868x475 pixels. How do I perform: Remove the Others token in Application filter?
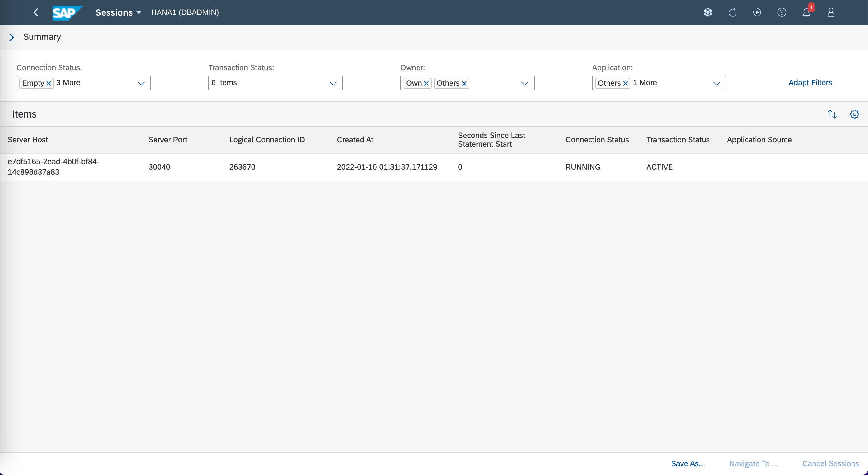(626, 83)
